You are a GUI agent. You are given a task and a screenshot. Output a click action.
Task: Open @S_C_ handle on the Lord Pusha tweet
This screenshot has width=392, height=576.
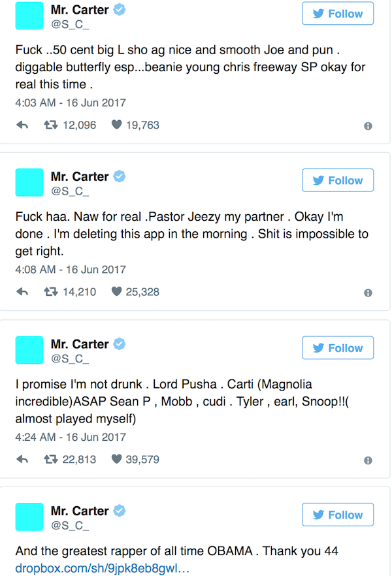69,359
